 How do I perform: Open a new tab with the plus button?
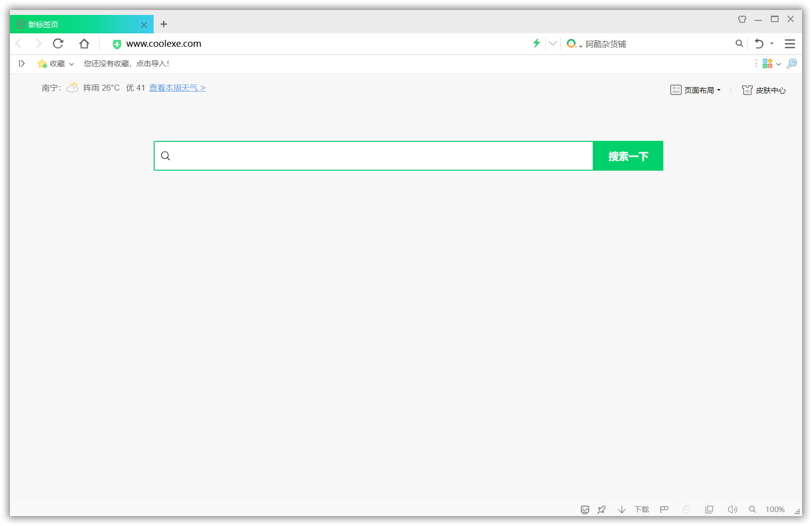click(x=164, y=24)
